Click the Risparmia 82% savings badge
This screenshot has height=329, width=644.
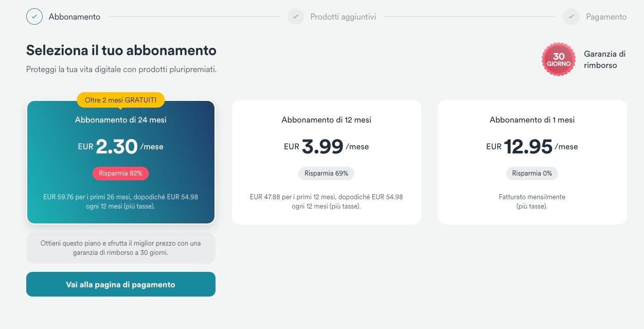tap(121, 174)
